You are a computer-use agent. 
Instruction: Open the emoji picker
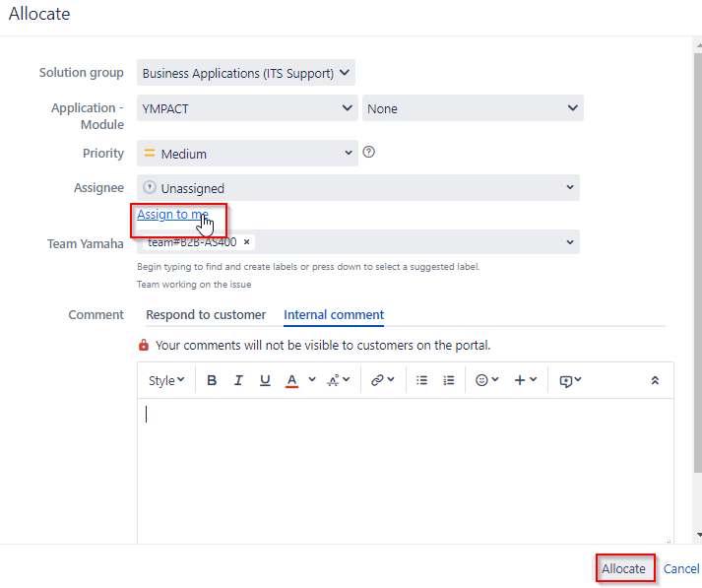(x=486, y=380)
